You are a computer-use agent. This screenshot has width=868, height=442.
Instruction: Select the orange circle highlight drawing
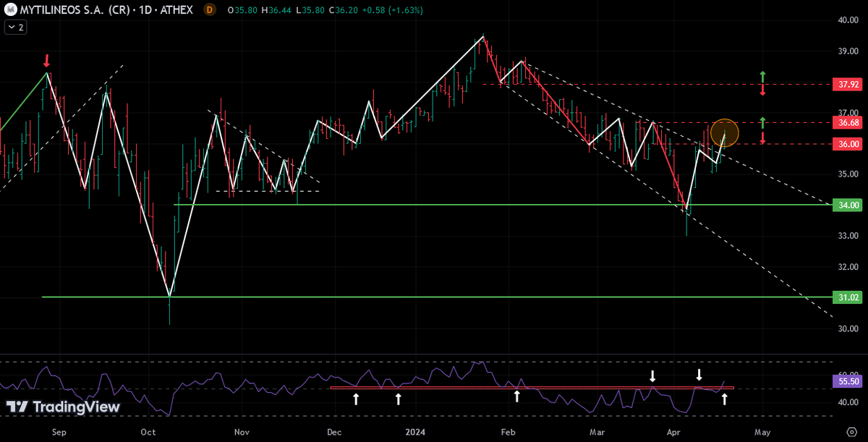(724, 132)
